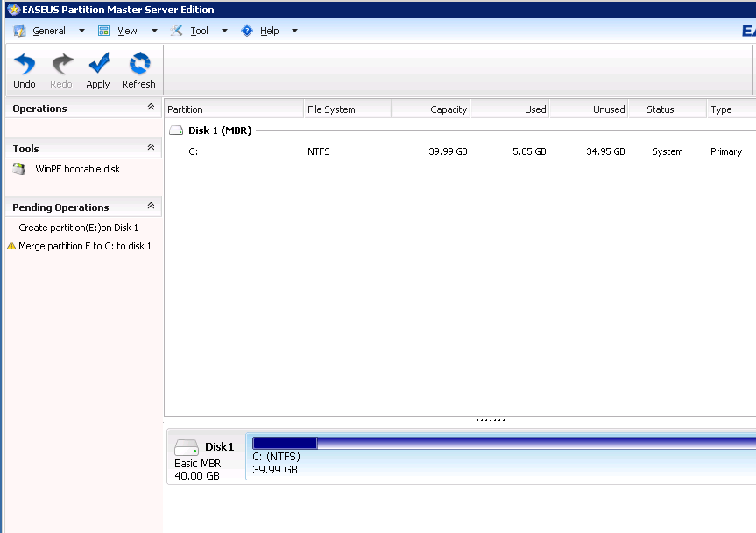Image resolution: width=756 pixels, height=533 pixels.
Task: Click the Refresh icon in toolbar
Action: tap(138, 64)
